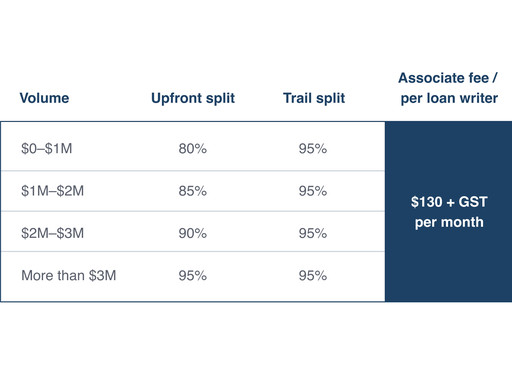
Task: Click the 95% trail split in $1M–$2M row
Action: pyautogui.click(x=313, y=191)
